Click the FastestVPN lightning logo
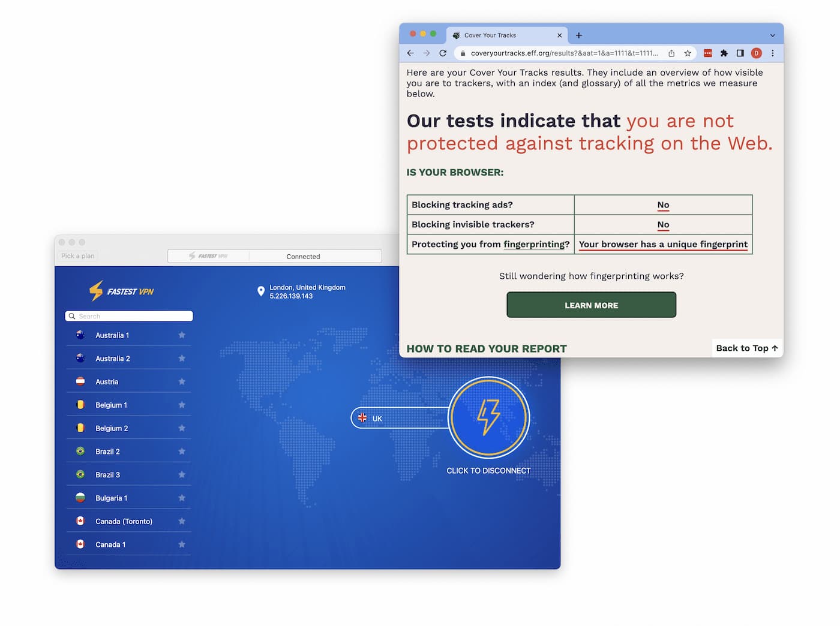Screen dimensions: 840x626 (x=96, y=291)
